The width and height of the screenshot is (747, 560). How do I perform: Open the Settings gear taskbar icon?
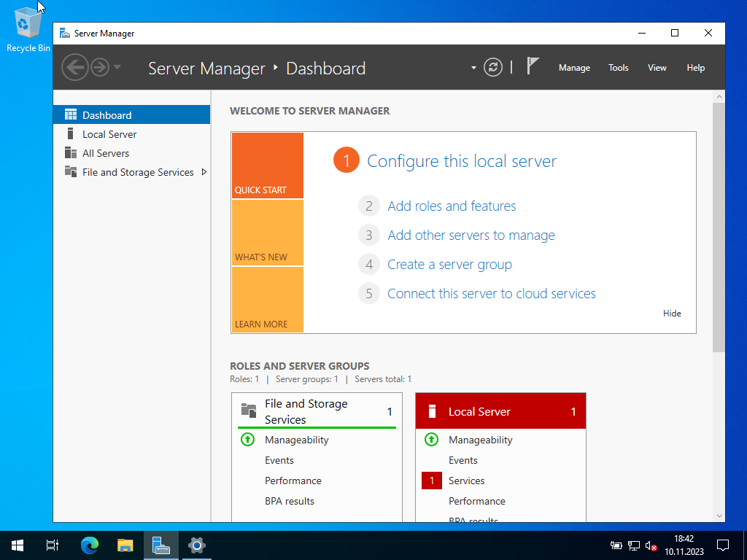(x=197, y=545)
